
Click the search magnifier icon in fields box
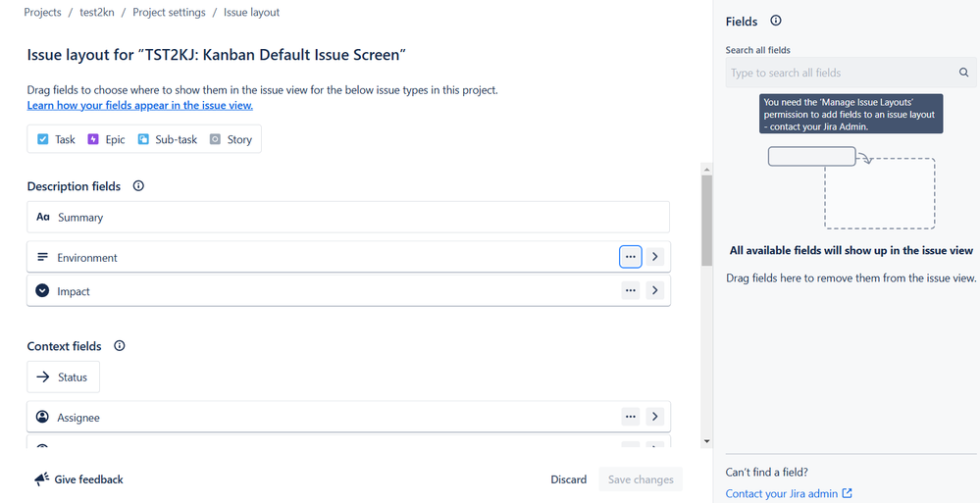pyautogui.click(x=963, y=73)
